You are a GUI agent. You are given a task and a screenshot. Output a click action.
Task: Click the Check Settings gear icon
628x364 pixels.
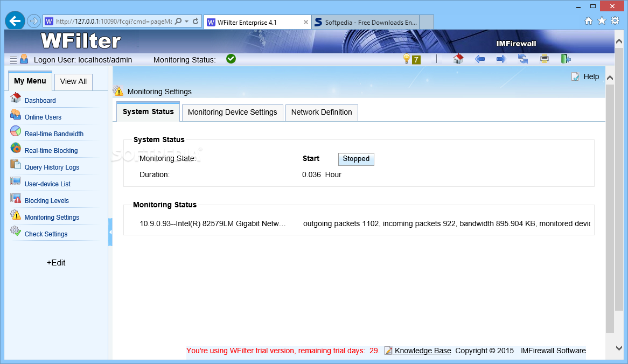pyautogui.click(x=16, y=231)
